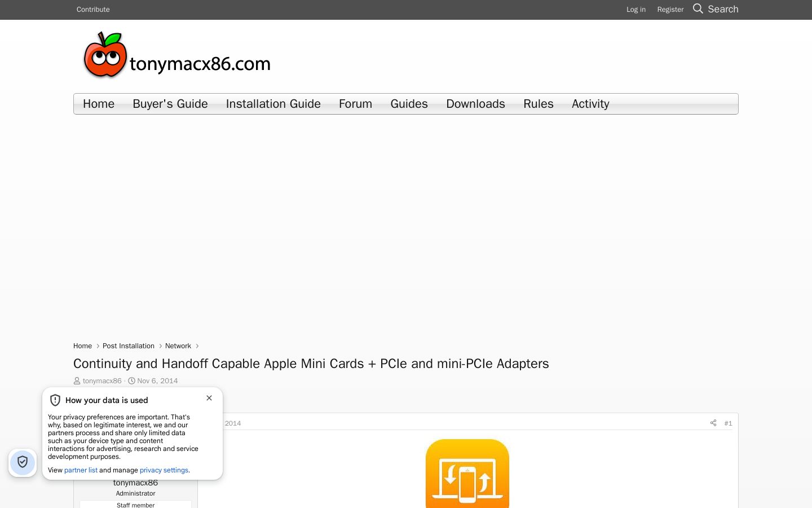812x508 pixels.
Task: Click tonymacx86 poster username in sidebar
Action: tap(135, 483)
